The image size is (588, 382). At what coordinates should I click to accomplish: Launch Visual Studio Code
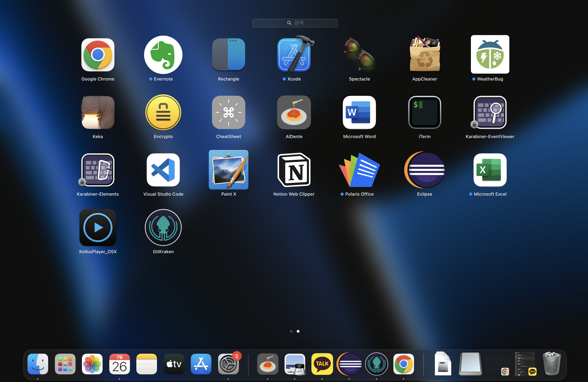click(163, 170)
